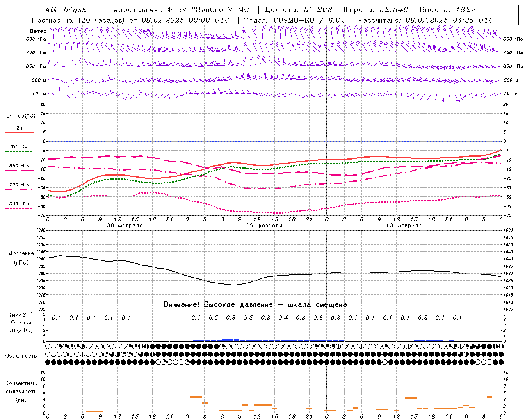Click the Высота: 182м header field

tap(447, 10)
